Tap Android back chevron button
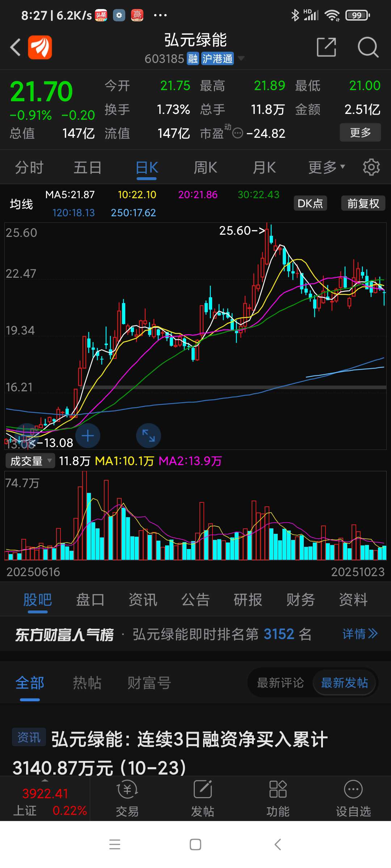The image size is (391, 868). (278, 844)
